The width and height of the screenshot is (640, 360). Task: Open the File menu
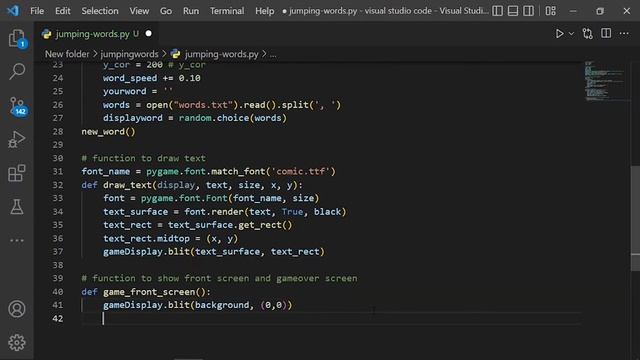pyautogui.click(x=37, y=11)
